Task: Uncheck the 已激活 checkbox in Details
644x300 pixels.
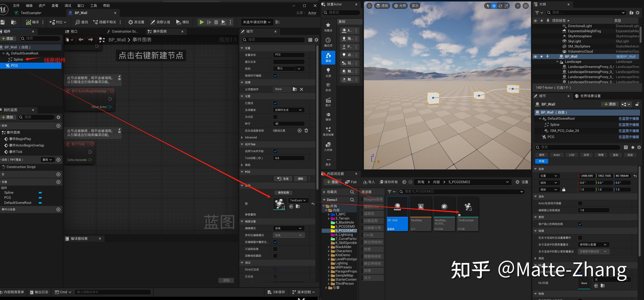Action: (x=275, y=103)
